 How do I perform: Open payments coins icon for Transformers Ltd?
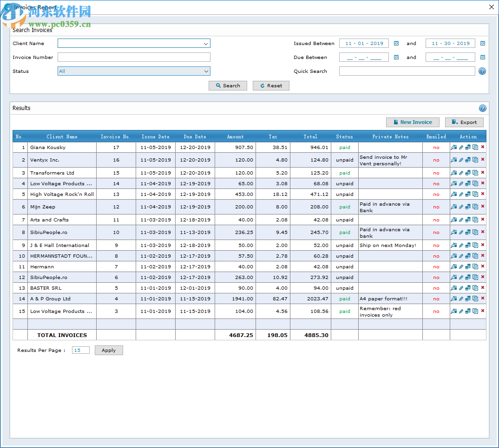(468, 173)
